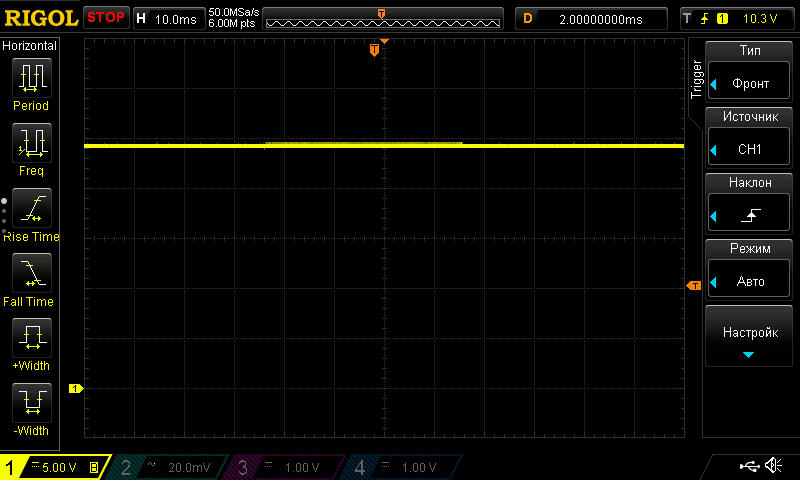The height and width of the screenshot is (480, 800).
Task: Select the -Width measurement icon
Action: pyautogui.click(x=31, y=403)
